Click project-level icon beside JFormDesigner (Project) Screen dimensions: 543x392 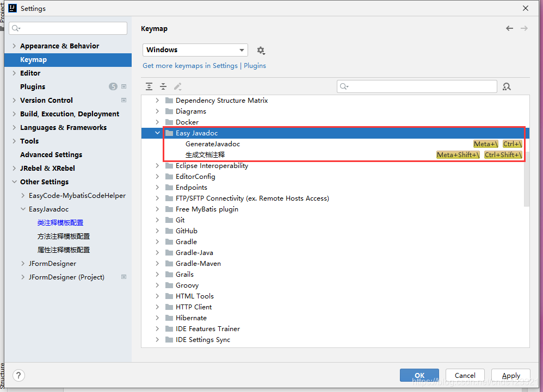(x=124, y=277)
